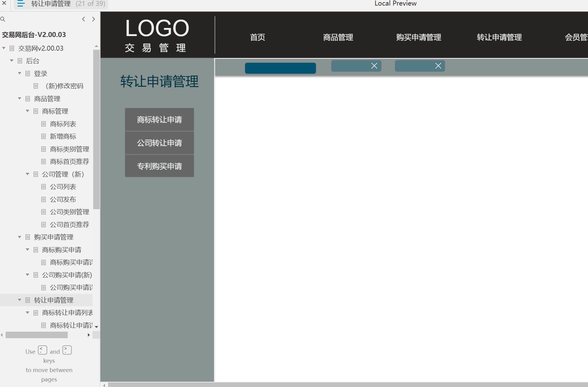Screen dimensions: 588x387
Task: Click sitemap horizontal scroll left arrow
Action: [x=2, y=335]
